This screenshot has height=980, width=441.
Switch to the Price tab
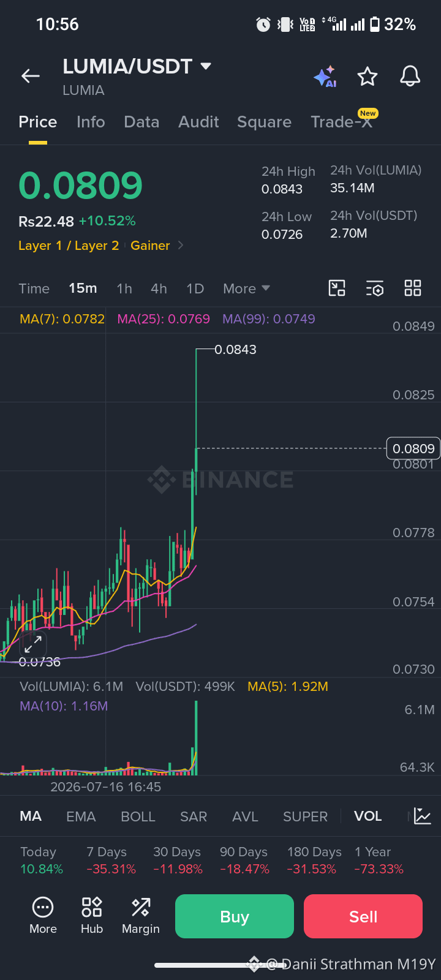pyautogui.click(x=38, y=122)
